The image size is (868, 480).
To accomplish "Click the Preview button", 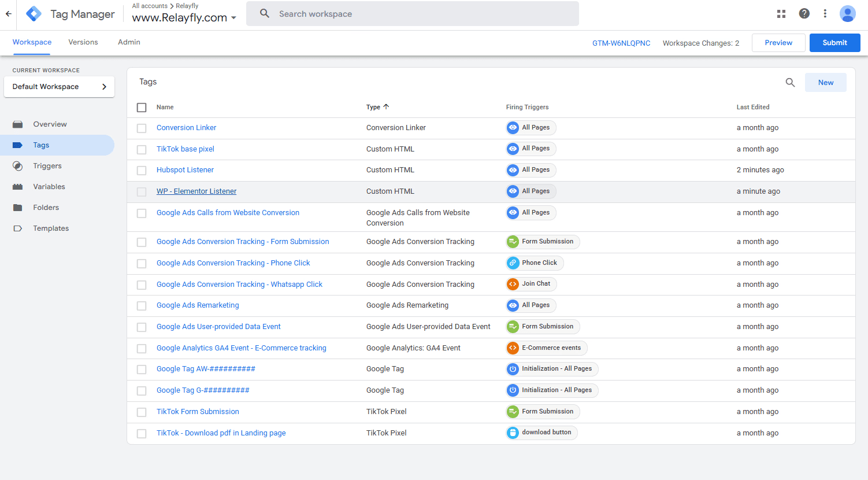I will 778,43.
